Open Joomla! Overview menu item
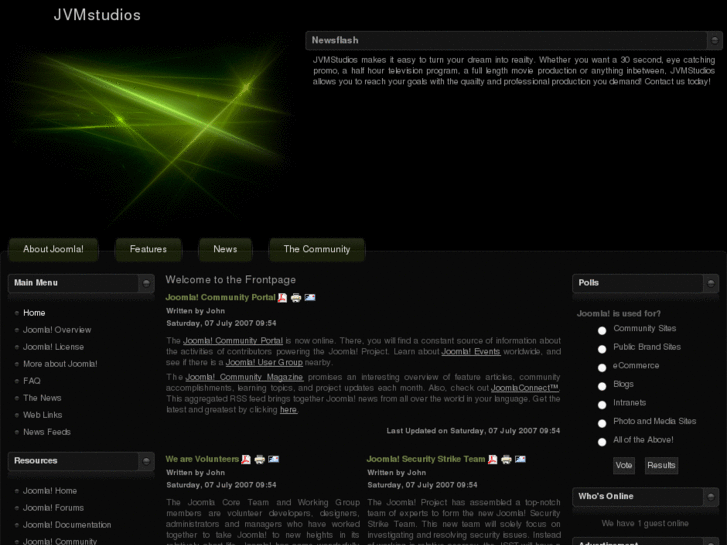 [x=57, y=330]
